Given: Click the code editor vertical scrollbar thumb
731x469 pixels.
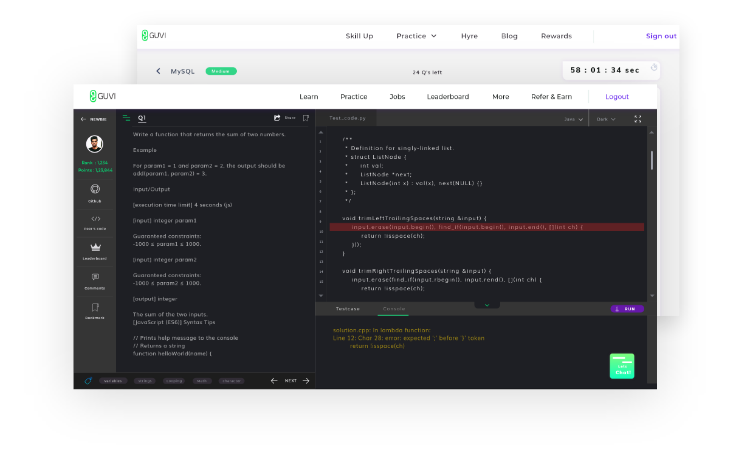Looking at the screenshot, I should pyautogui.click(x=652, y=160).
